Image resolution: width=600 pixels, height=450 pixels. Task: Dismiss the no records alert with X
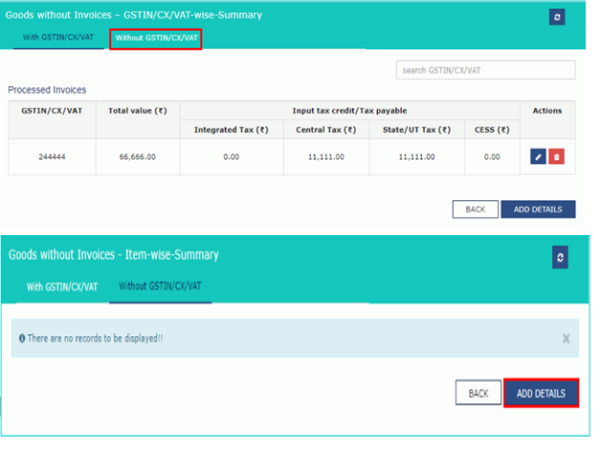coord(566,339)
